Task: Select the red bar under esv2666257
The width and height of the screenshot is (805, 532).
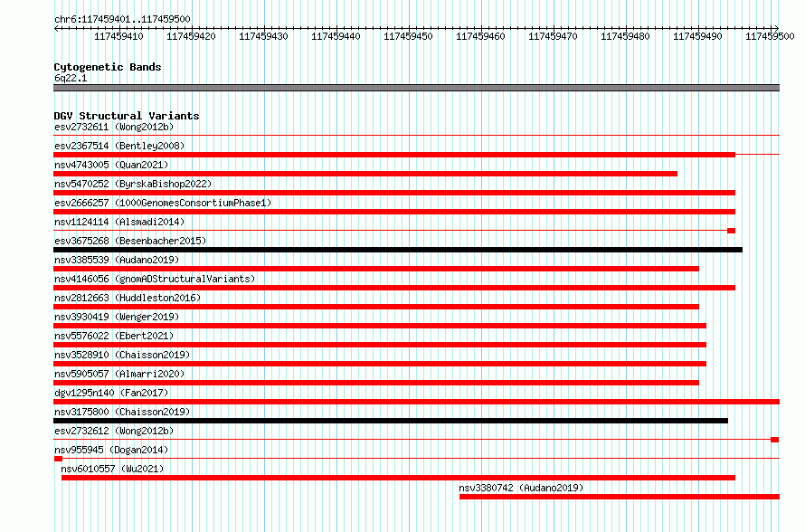Action: [394, 212]
